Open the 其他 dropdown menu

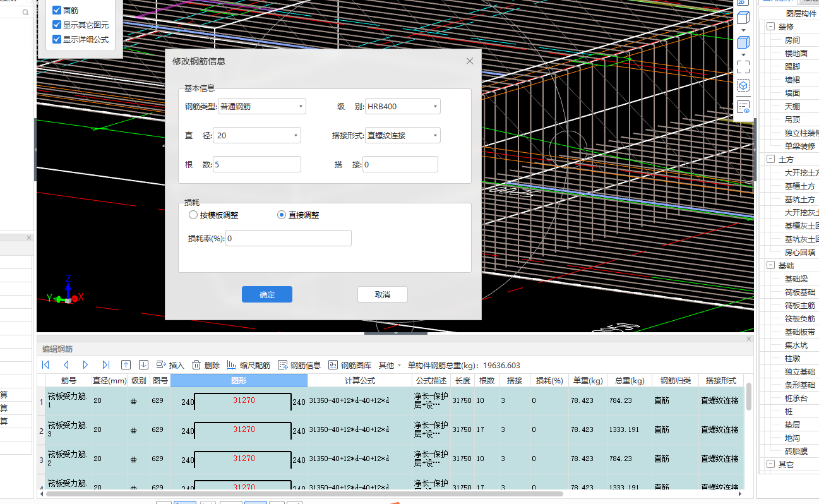pos(390,365)
